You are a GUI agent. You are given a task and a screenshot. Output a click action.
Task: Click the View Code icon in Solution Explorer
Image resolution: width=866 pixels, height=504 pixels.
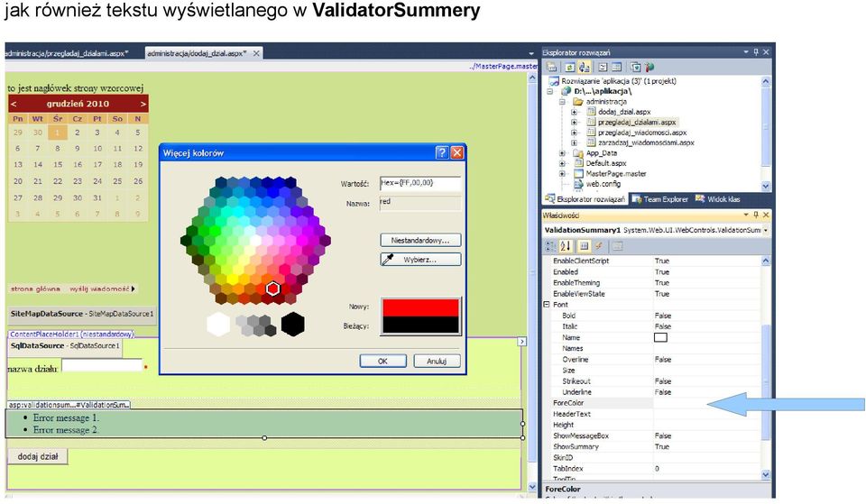pos(603,68)
